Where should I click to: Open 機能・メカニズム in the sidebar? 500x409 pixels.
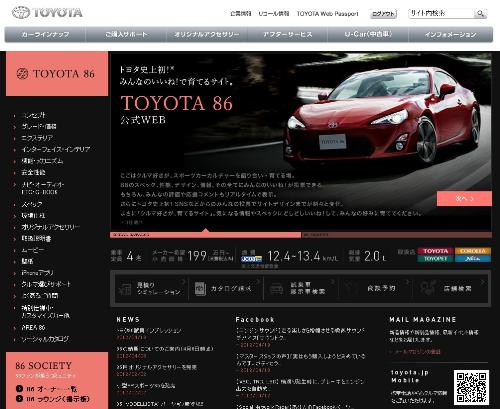(x=42, y=161)
